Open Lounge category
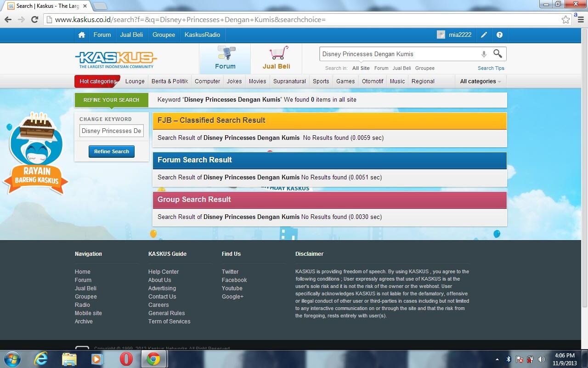The height and width of the screenshot is (368, 588). point(135,81)
